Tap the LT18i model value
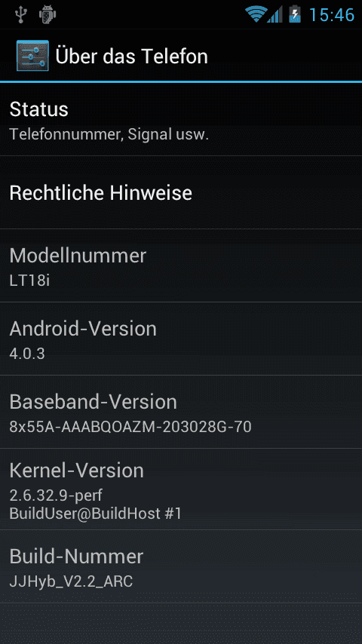Image resolution: width=362 pixels, height=644 pixels. [29, 281]
